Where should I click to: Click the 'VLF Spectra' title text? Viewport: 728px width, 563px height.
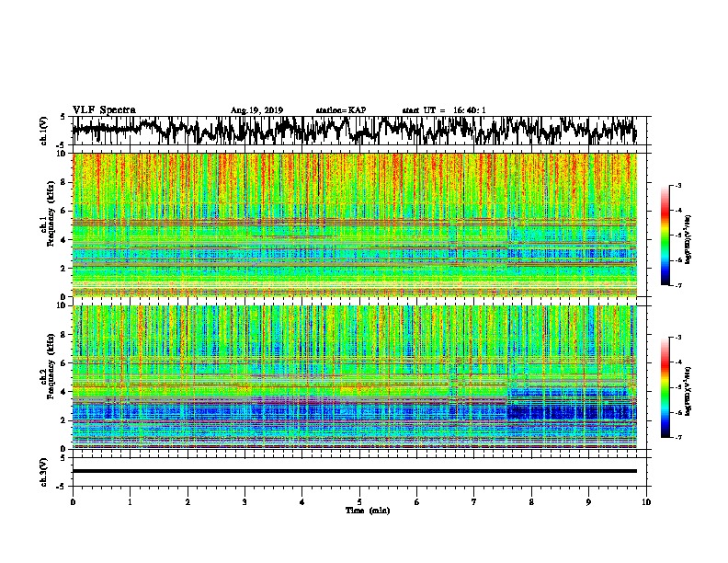[x=104, y=110]
